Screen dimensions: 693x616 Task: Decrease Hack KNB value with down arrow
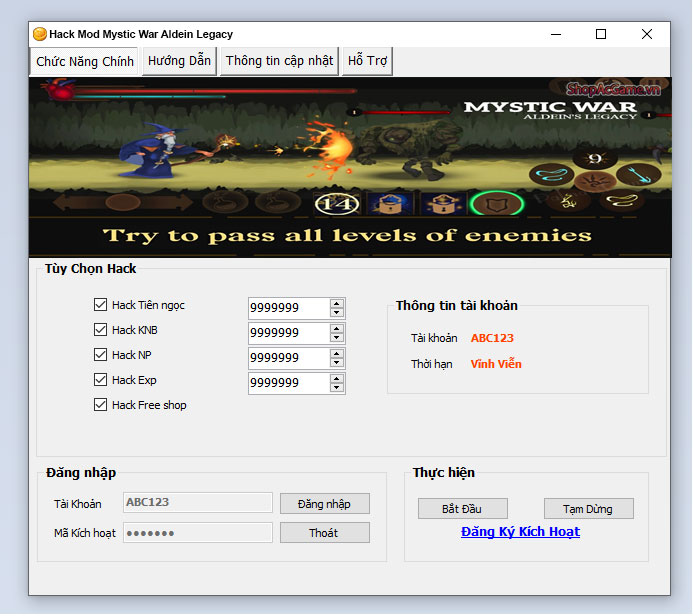click(x=337, y=338)
